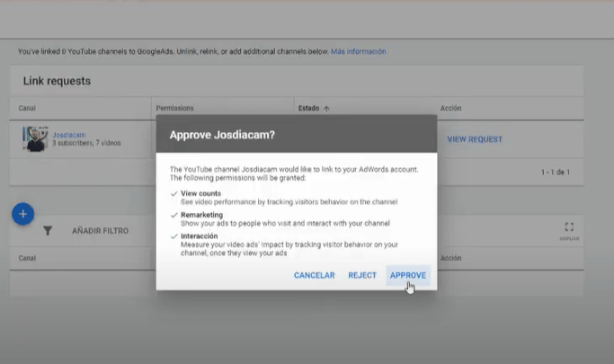The height and width of the screenshot is (364, 614).
Task: Open the Josdiacam channel name link
Action: [x=69, y=135]
